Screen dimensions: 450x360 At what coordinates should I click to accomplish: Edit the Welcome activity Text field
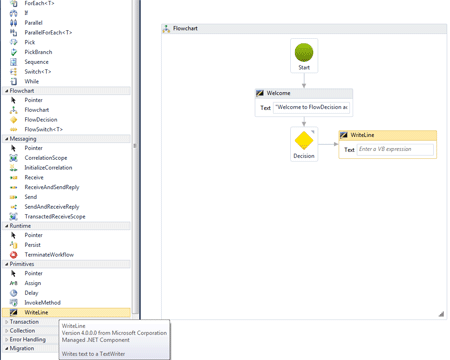click(x=311, y=107)
